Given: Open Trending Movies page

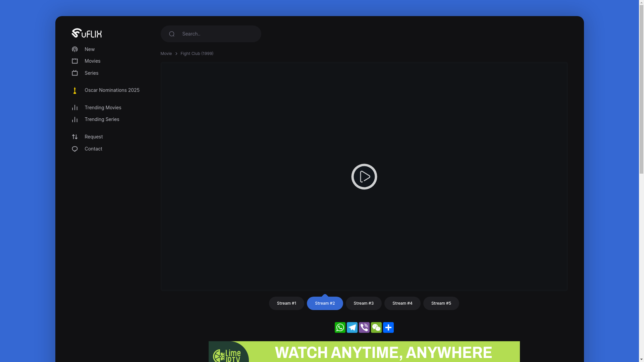Looking at the screenshot, I should tap(103, 108).
